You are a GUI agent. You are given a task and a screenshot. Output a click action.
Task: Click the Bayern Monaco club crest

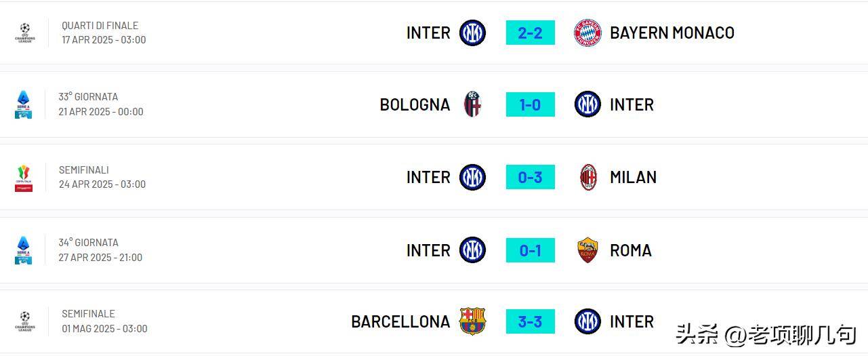click(x=587, y=33)
